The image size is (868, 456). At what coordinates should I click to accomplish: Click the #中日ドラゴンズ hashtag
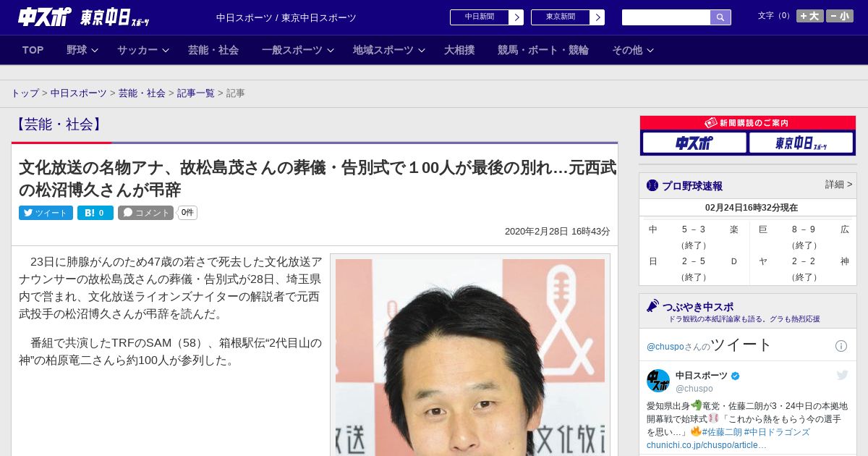coord(777,432)
